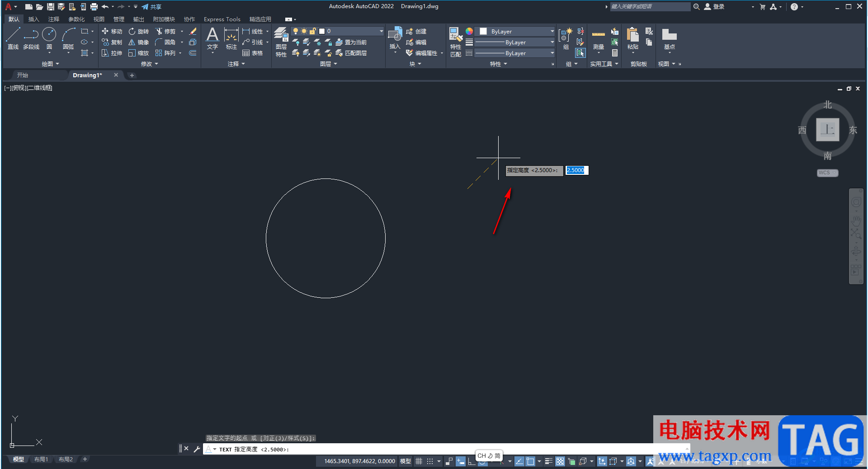Image resolution: width=868 pixels, height=469 pixels.
Task: Expand the 图层 (Layers) panel
Action: click(x=328, y=64)
